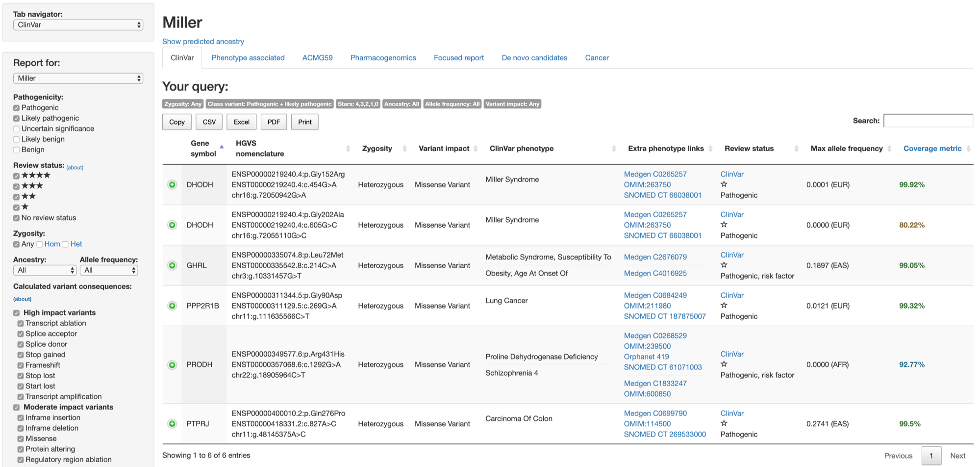The height and width of the screenshot is (467, 980).
Task: Open the ACMG59 tab
Action: click(318, 58)
